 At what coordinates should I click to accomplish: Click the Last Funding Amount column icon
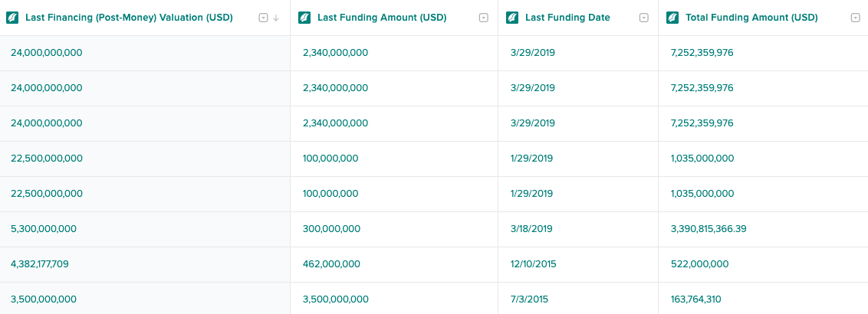304,18
